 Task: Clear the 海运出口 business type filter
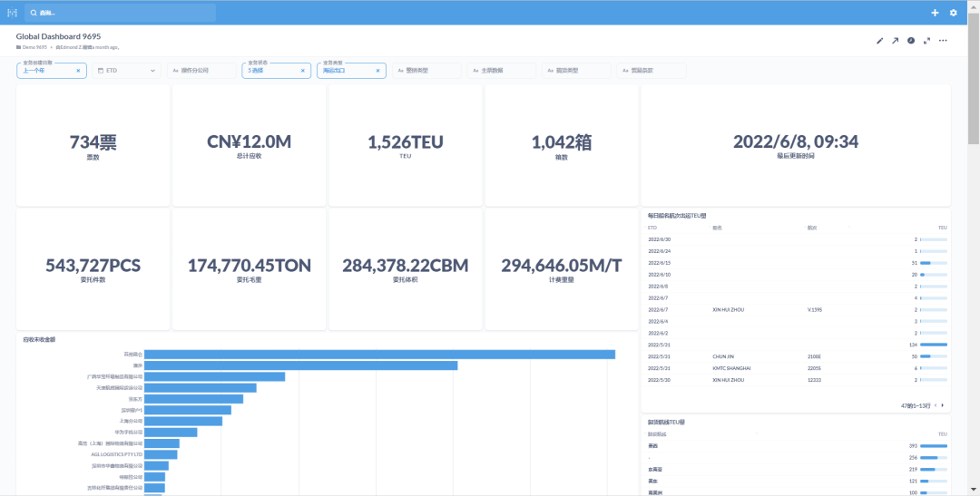click(378, 71)
